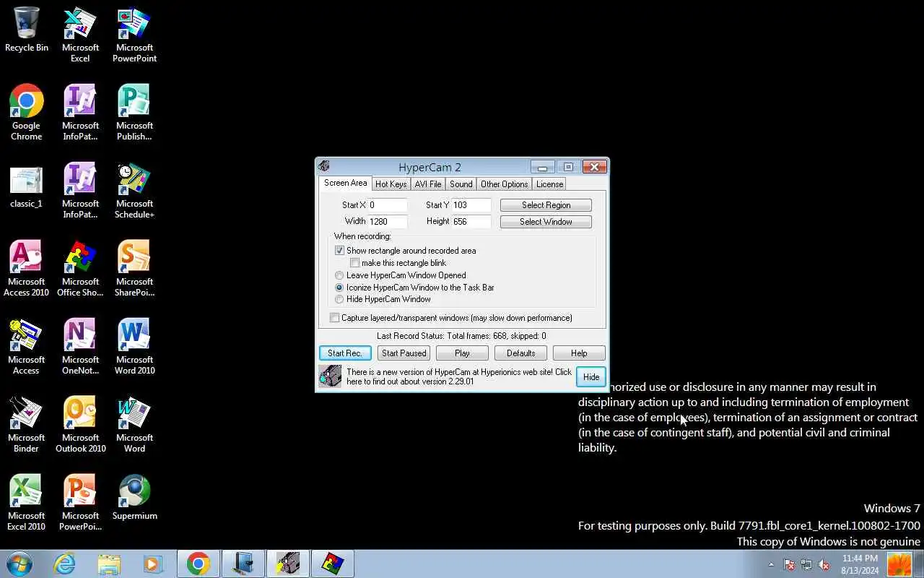Image resolution: width=924 pixels, height=578 pixels.
Task: Open the License tab
Action: 549,184
